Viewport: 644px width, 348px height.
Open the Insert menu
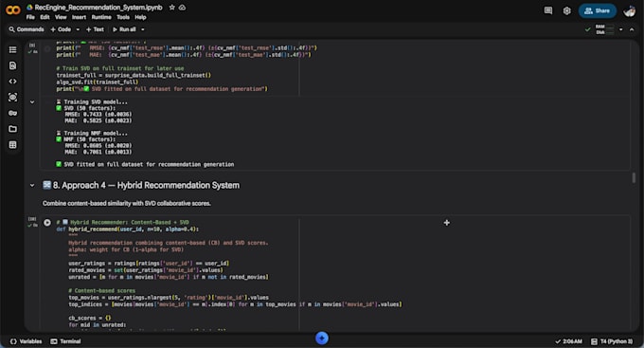[79, 17]
